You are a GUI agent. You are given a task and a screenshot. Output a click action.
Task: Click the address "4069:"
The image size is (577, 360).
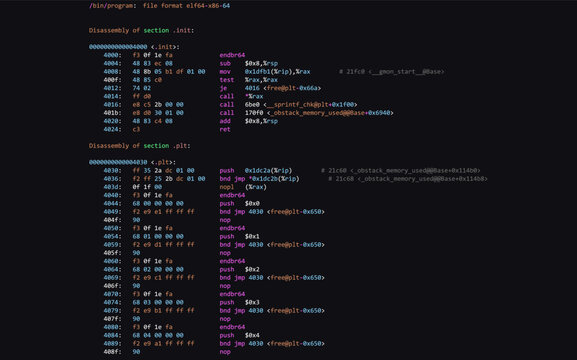pos(113,278)
